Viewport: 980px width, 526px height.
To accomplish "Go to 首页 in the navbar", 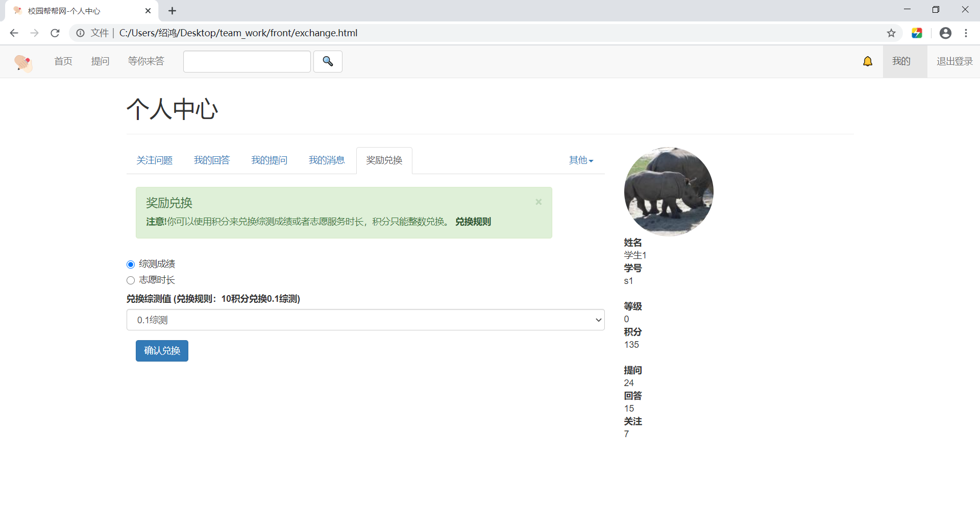I will click(x=63, y=61).
